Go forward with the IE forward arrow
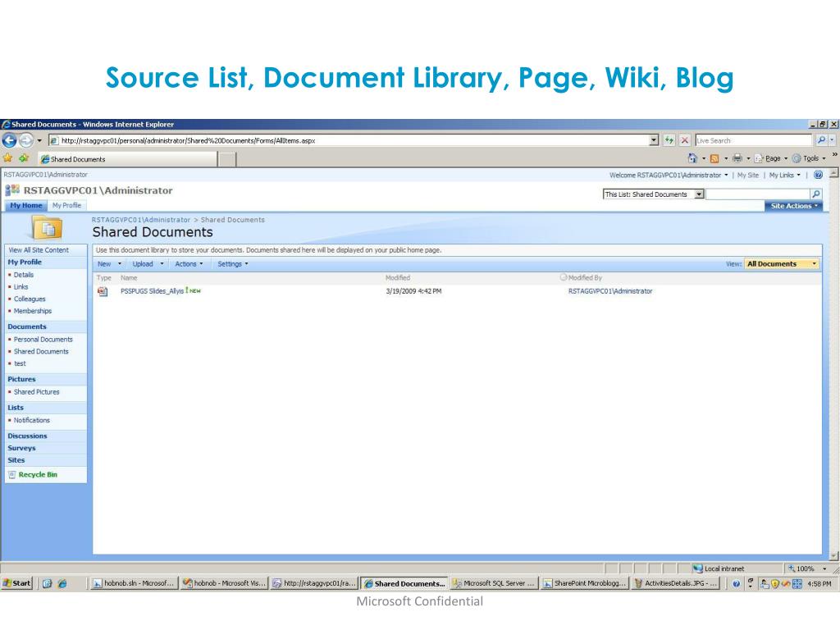This screenshot has width=840, height=630. tap(25, 140)
